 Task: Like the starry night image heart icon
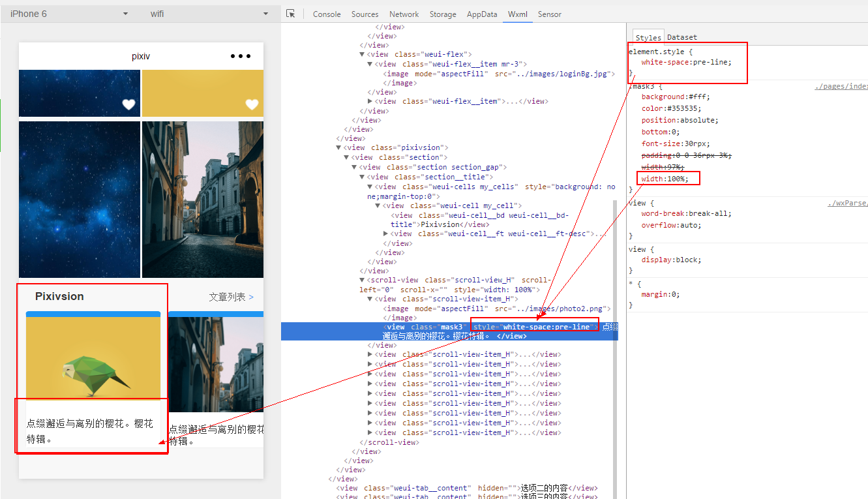coord(129,104)
